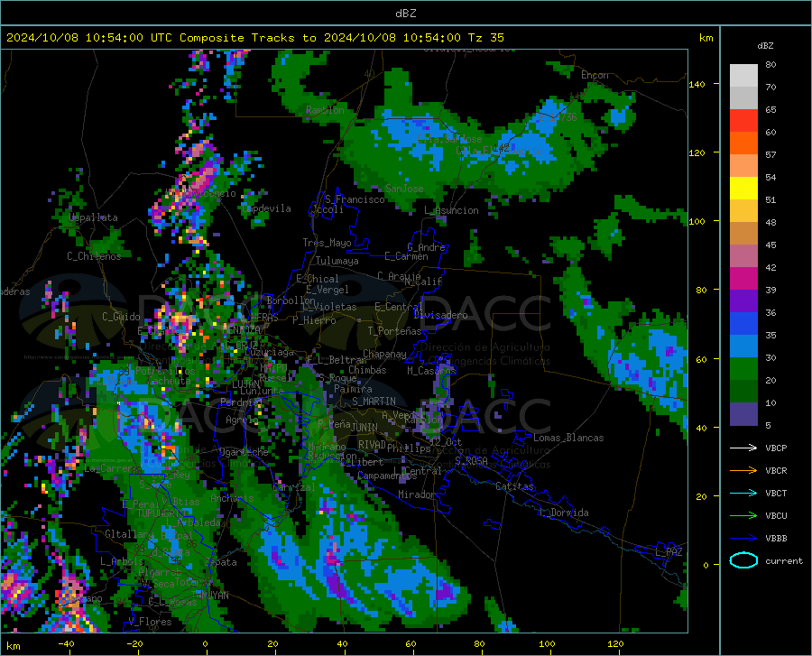
Task: Click the orange VBCR arrow in legend
Action: pyautogui.click(x=743, y=471)
